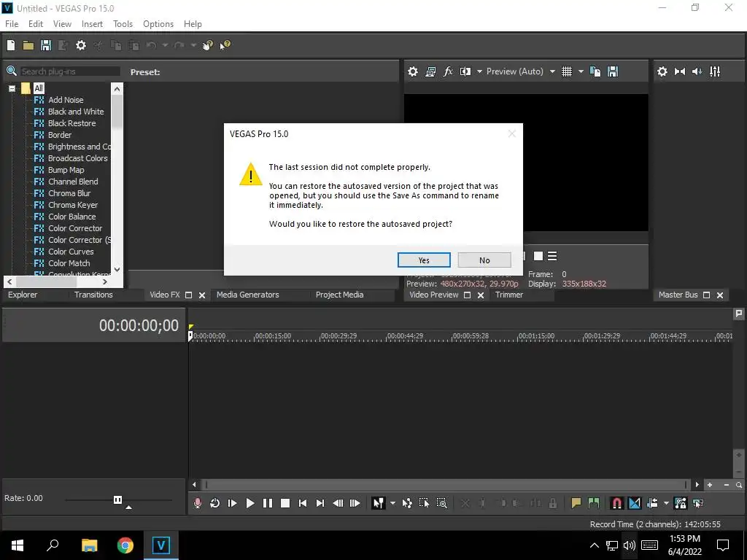747x560 pixels.
Task: Jump to project end in the transport bar
Action: click(x=320, y=503)
